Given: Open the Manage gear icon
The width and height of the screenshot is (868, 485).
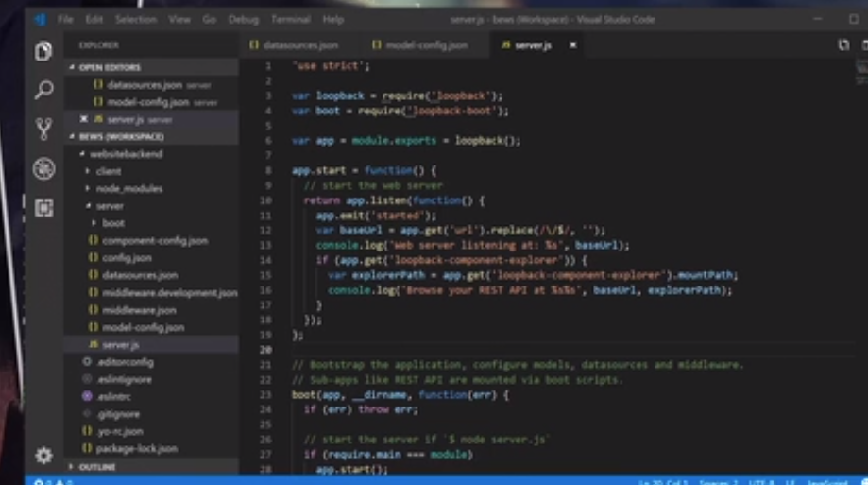Looking at the screenshot, I should [x=43, y=455].
